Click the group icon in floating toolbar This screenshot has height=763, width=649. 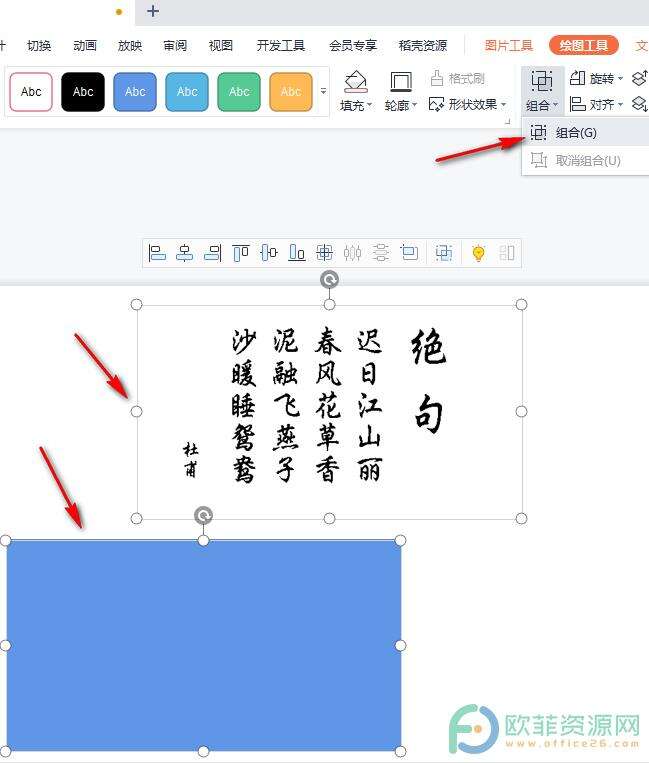(x=444, y=253)
